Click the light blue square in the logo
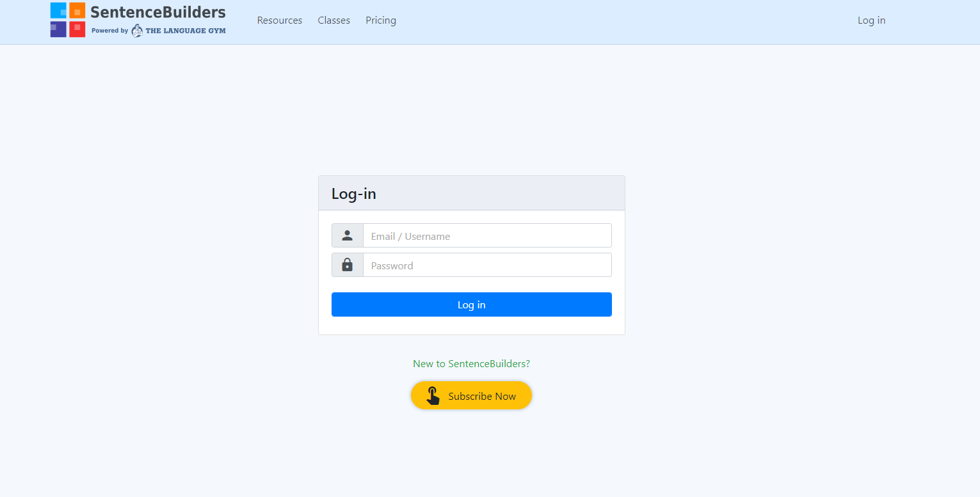The width and height of the screenshot is (980, 497). (58, 10)
